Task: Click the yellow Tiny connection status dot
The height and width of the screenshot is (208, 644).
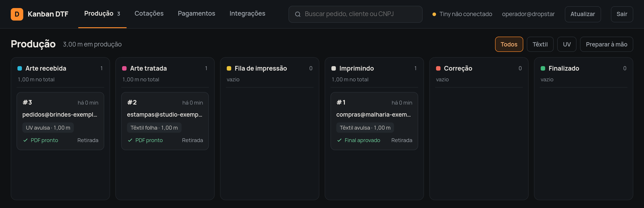Action: click(x=434, y=14)
